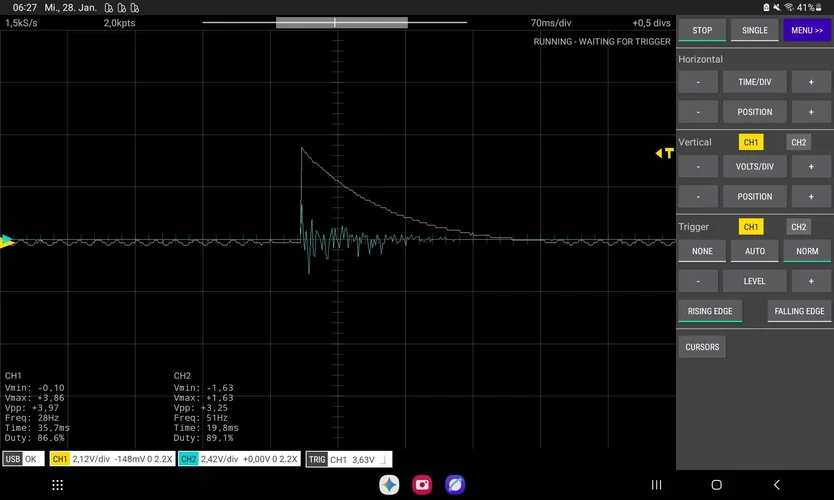Open Android recent apps button

656,485
